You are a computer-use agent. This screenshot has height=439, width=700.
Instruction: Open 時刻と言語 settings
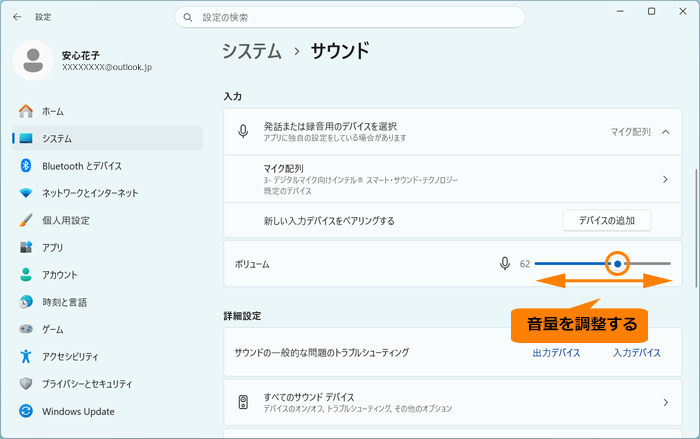(x=107, y=302)
